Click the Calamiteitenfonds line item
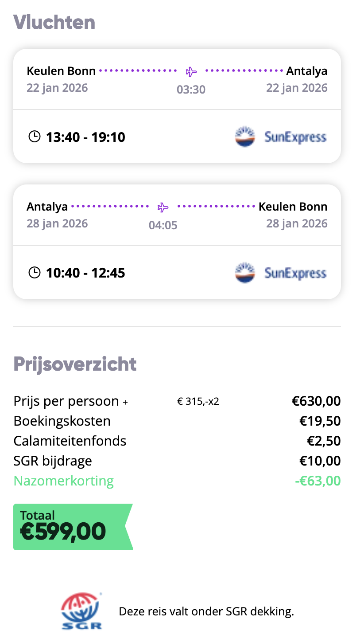 [70, 441]
